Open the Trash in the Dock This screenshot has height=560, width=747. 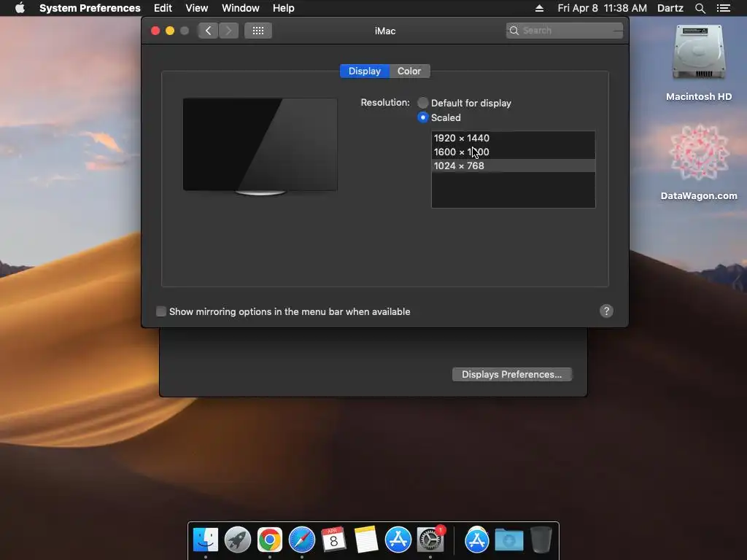(541, 540)
